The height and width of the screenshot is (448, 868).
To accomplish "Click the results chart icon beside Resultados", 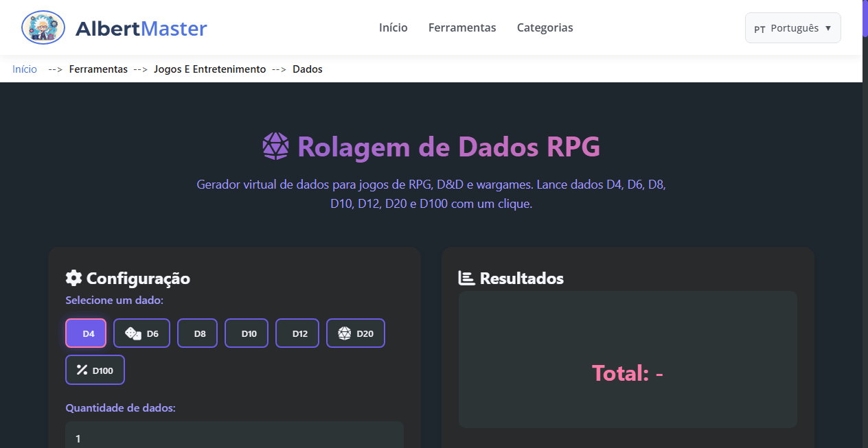I will 467,277.
